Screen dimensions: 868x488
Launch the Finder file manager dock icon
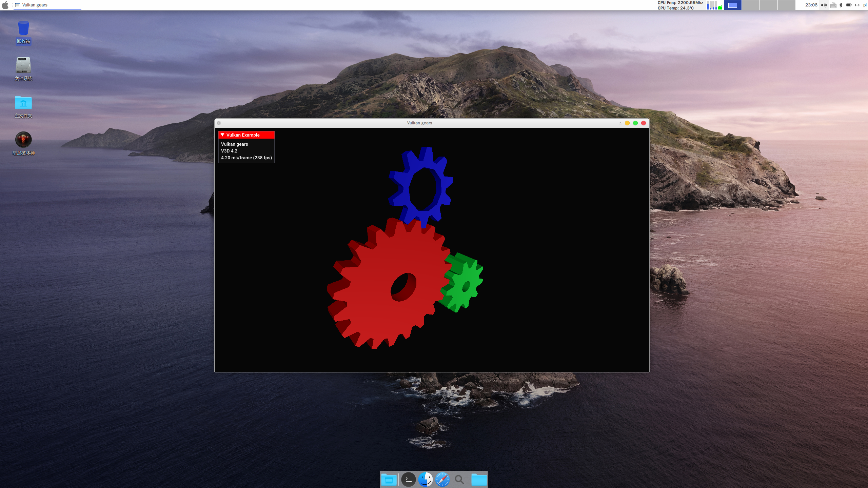tap(425, 480)
